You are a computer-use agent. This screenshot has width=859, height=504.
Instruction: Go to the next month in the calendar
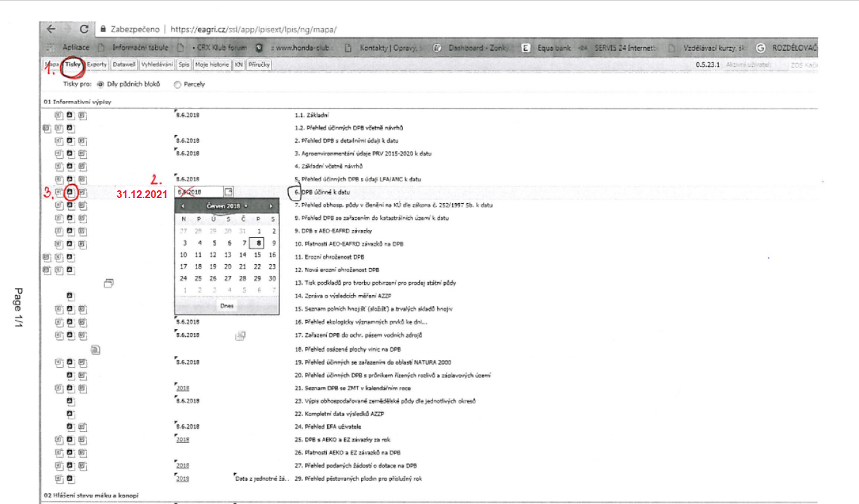tap(271, 206)
